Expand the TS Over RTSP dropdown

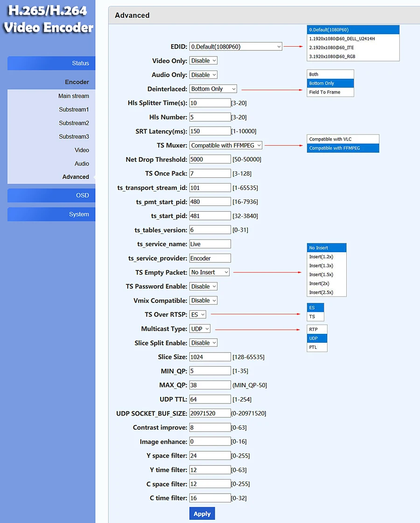[198, 315]
